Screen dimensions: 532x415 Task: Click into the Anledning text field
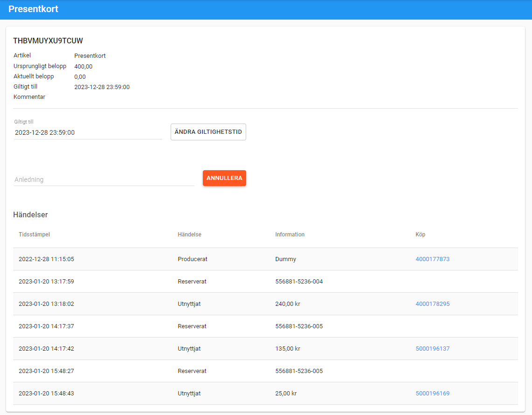pos(104,180)
